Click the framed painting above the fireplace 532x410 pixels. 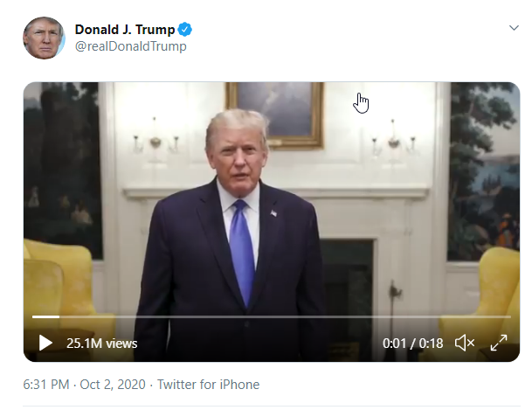coord(274,111)
